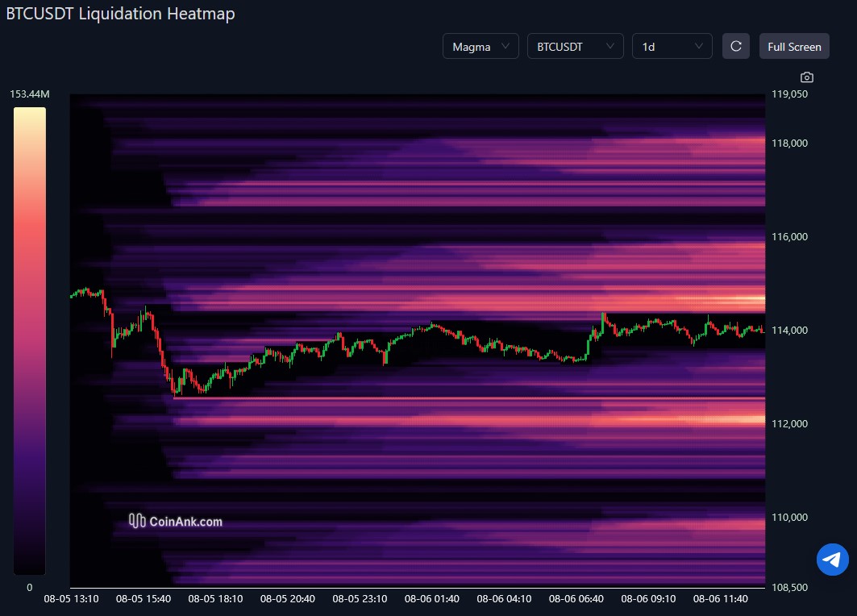
Task: Open the Magma color theme dropdown
Action: 481,47
